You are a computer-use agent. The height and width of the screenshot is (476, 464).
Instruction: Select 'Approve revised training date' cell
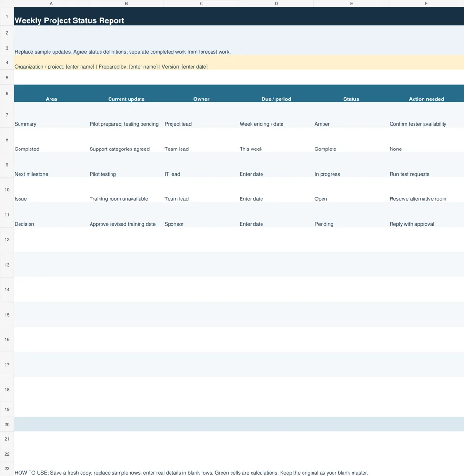click(x=126, y=215)
